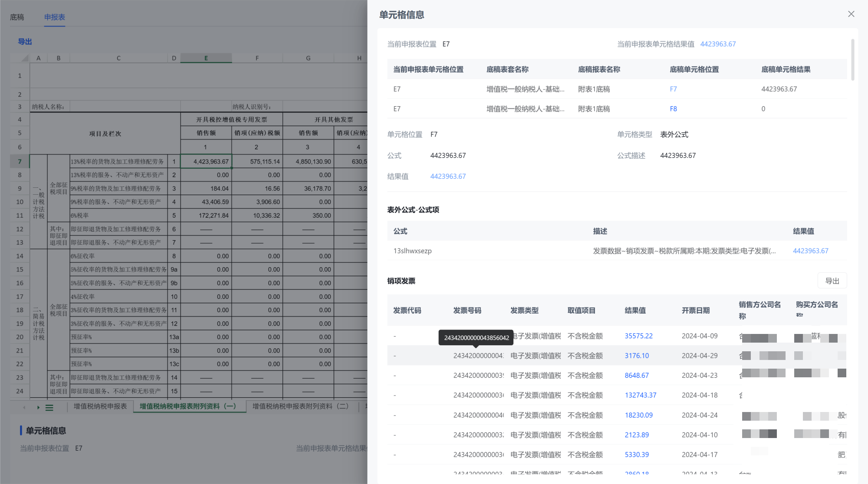Click the 结果值 4423963.67 link below 公式
The height and width of the screenshot is (484, 868).
448,176
